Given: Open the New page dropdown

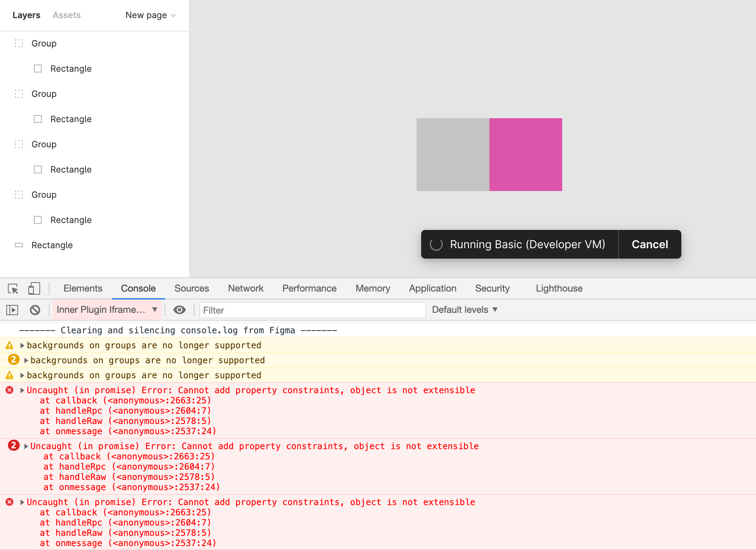Looking at the screenshot, I should coord(150,15).
